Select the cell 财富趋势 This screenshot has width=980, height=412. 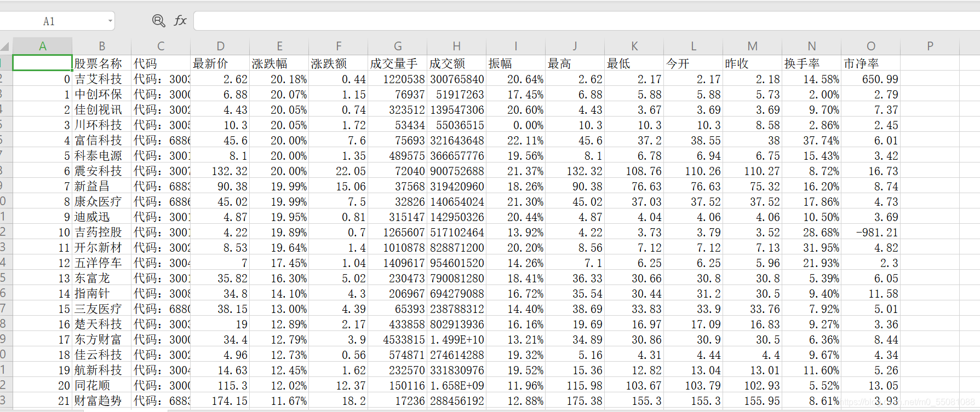click(102, 401)
